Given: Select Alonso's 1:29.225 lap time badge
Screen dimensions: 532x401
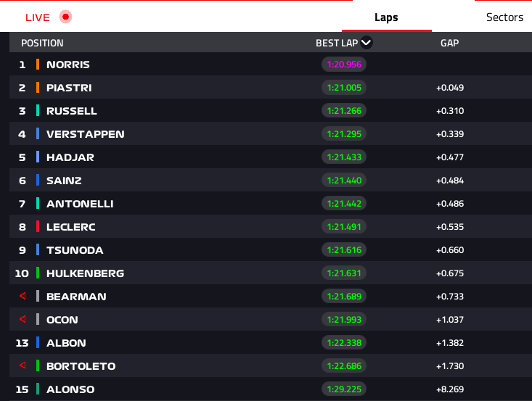Looking at the screenshot, I should pos(344,389).
